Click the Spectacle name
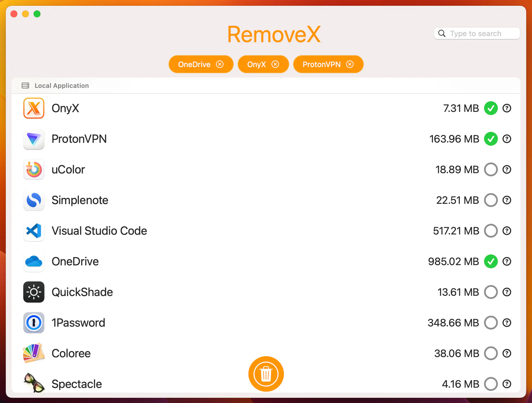This screenshot has height=403, width=532. (77, 384)
